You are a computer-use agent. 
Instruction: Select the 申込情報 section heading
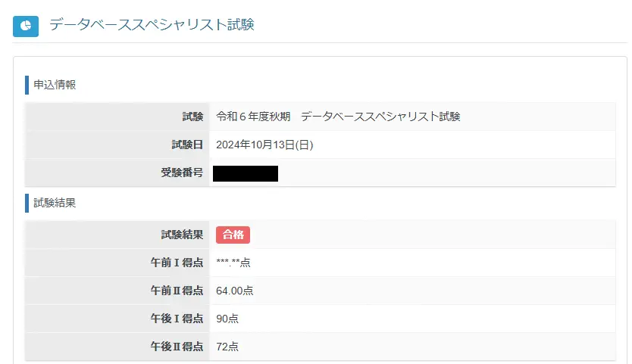(53, 84)
